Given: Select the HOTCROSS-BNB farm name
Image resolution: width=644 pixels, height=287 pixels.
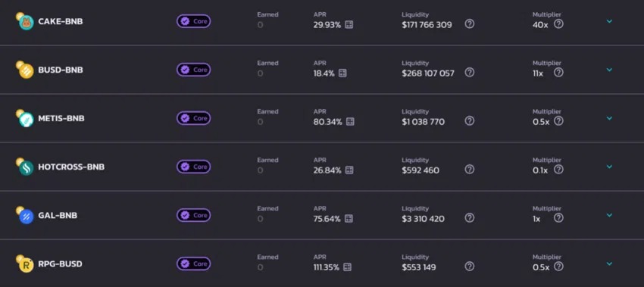Looking at the screenshot, I should tap(71, 167).
